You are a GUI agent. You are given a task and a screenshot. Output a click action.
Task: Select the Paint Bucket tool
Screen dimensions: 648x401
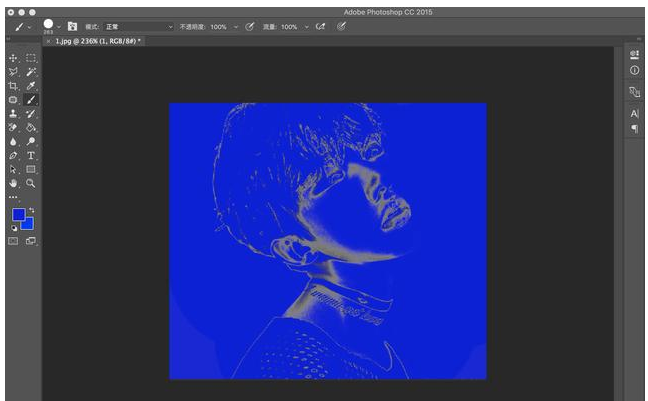point(31,128)
